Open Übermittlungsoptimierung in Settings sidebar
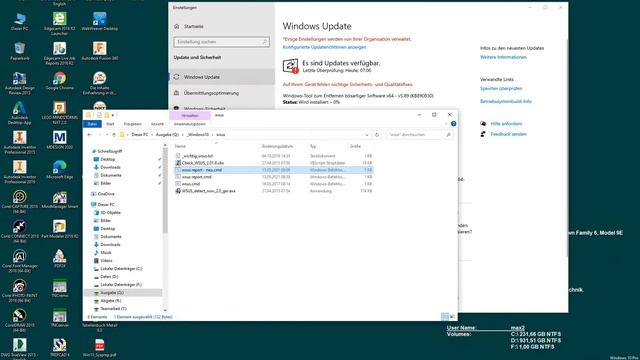 click(x=222, y=93)
